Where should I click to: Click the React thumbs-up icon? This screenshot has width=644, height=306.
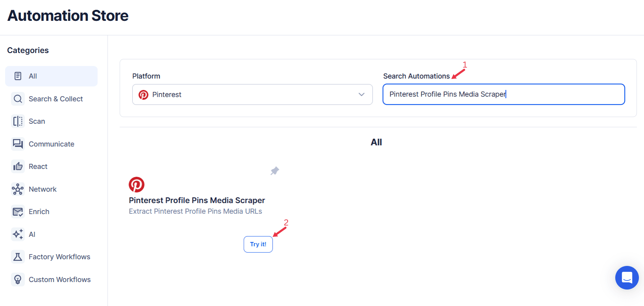click(18, 167)
